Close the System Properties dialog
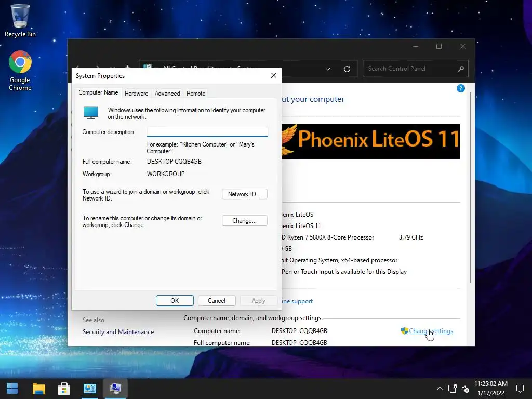This screenshot has height=399, width=532. click(x=273, y=75)
